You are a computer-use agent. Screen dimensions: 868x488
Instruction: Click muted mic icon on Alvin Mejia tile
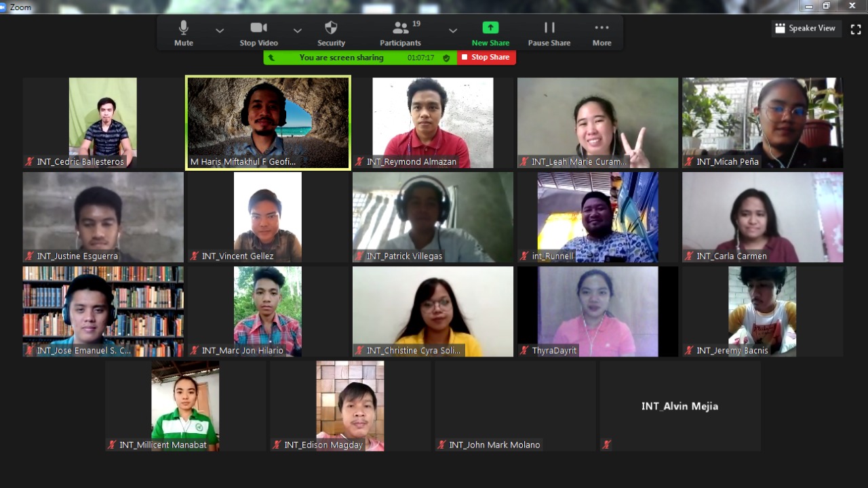coord(606,445)
